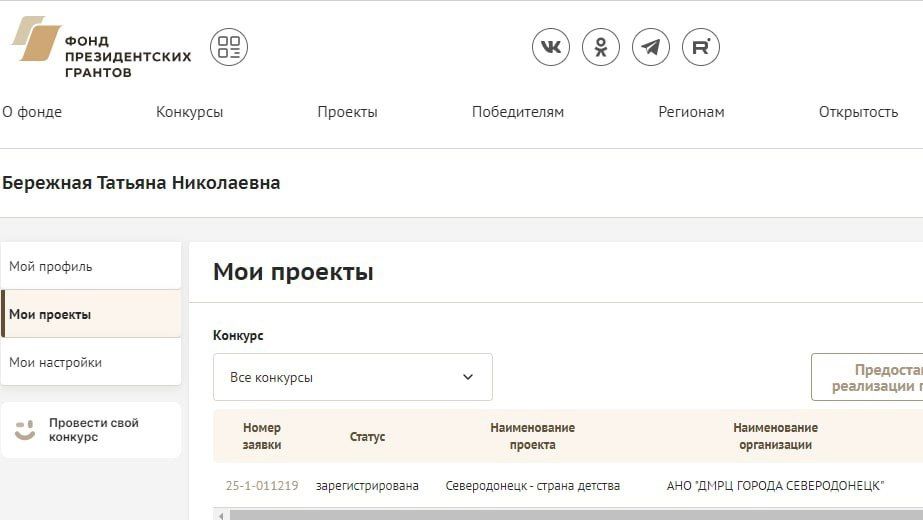This screenshot has width=923, height=520.
Task: Click the Наименование проекта column header
Action: pos(533,436)
